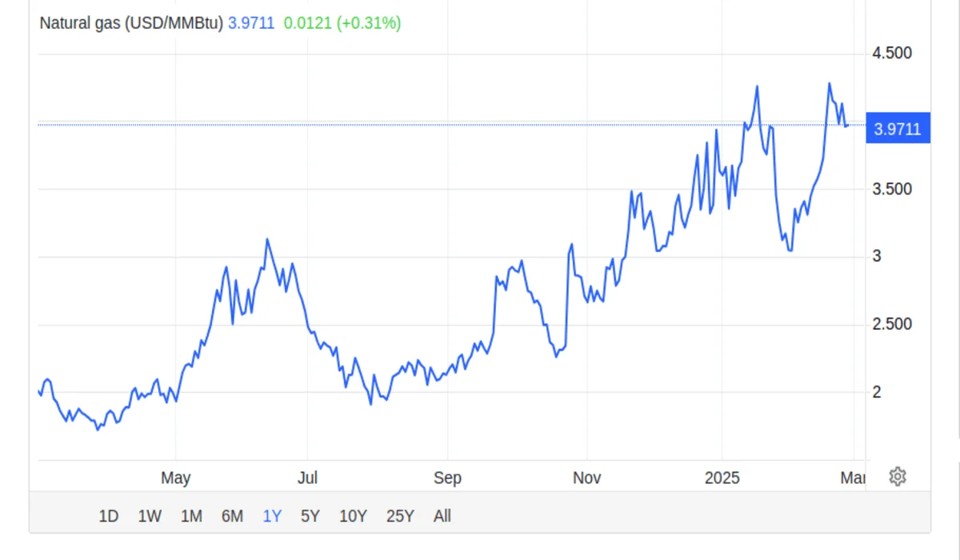Switch to the 1W time range
The height and width of the screenshot is (560, 960).
click(150, 516)
